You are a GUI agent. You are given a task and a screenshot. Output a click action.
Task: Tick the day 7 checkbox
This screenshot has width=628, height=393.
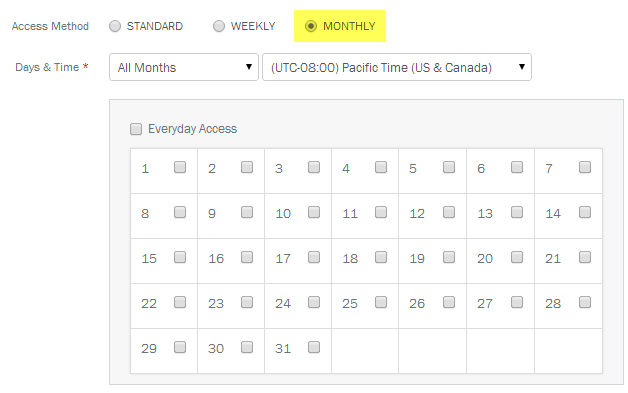pyautogui.click(x=585, y=167)
